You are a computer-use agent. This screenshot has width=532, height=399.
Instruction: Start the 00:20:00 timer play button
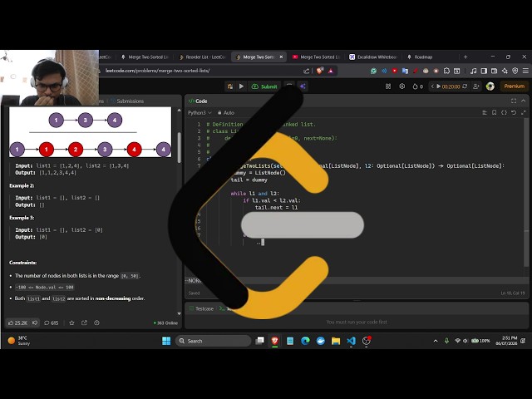[x=438, y=86]
